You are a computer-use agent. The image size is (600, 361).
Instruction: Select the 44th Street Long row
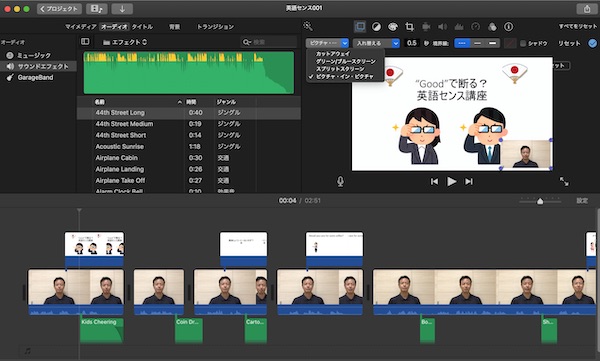189,113
